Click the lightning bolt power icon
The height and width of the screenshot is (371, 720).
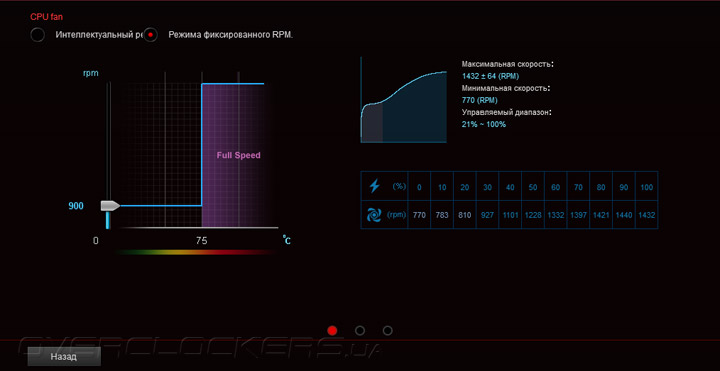[x=375, y=186]
